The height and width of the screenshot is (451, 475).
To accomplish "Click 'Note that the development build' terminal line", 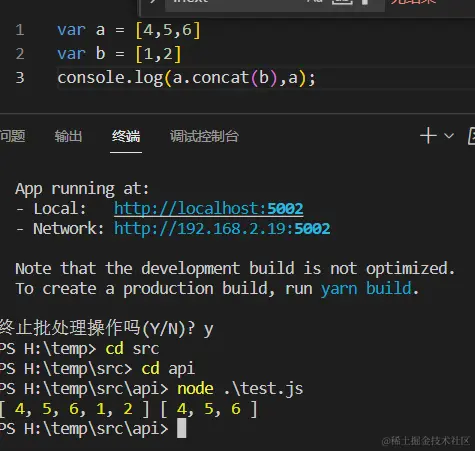I will coord(235,269).
